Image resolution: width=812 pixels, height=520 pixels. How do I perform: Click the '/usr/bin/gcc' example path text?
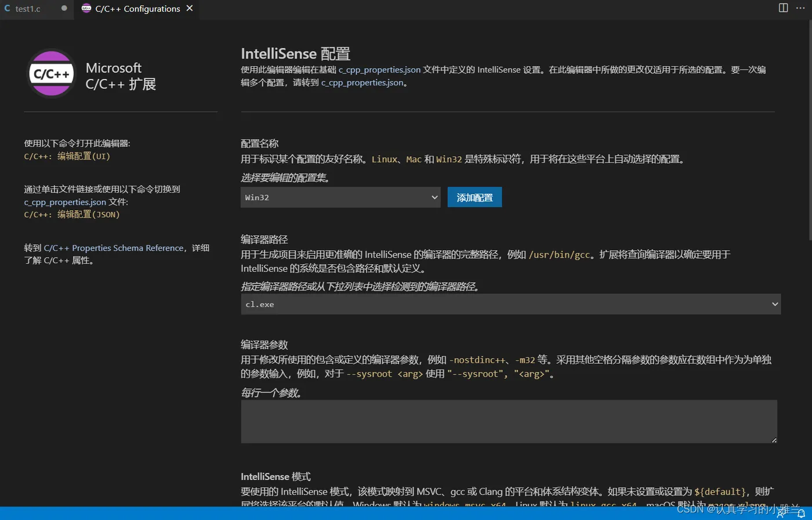pyautogui.click(x=560, y=254)
